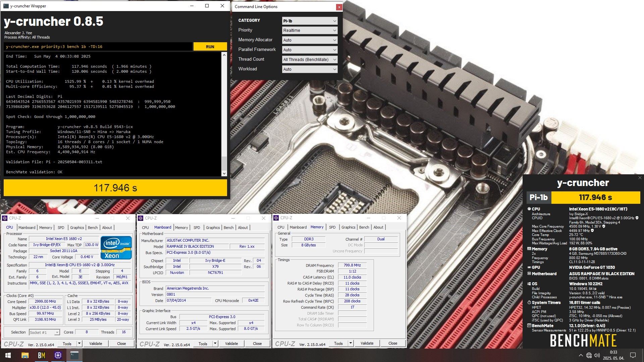Click the RUN button in y-cruncher Wrapper
The height and width of the screenshot is (362, 644).
click(x=210, y=47)
